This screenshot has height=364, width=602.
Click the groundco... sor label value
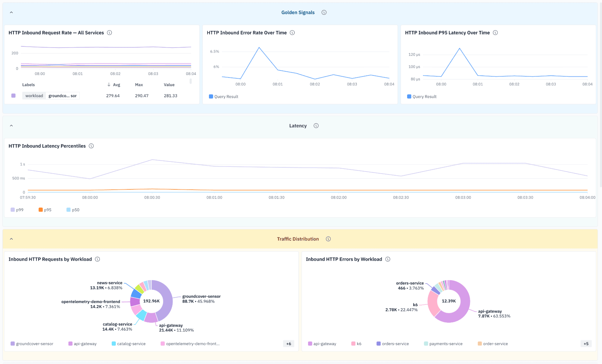pos(63,96)
